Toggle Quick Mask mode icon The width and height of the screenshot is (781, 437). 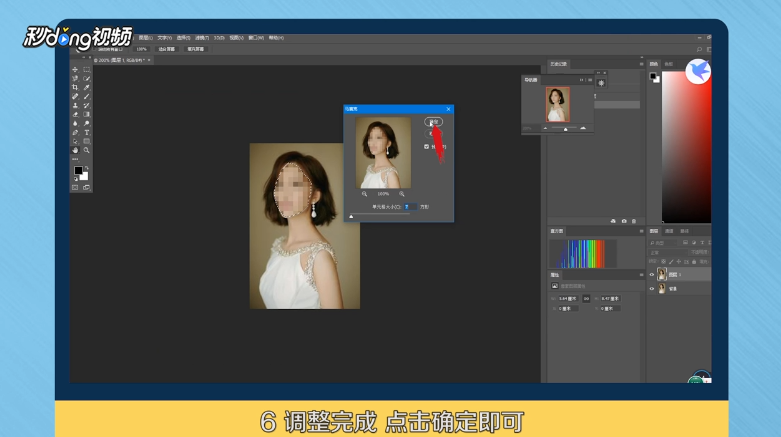[75, 187]
